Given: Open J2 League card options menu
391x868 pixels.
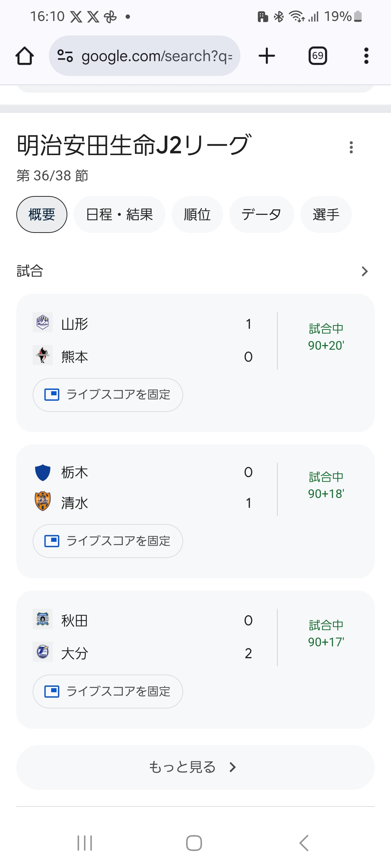Looking at the screenshot, I should pos(351,147).
